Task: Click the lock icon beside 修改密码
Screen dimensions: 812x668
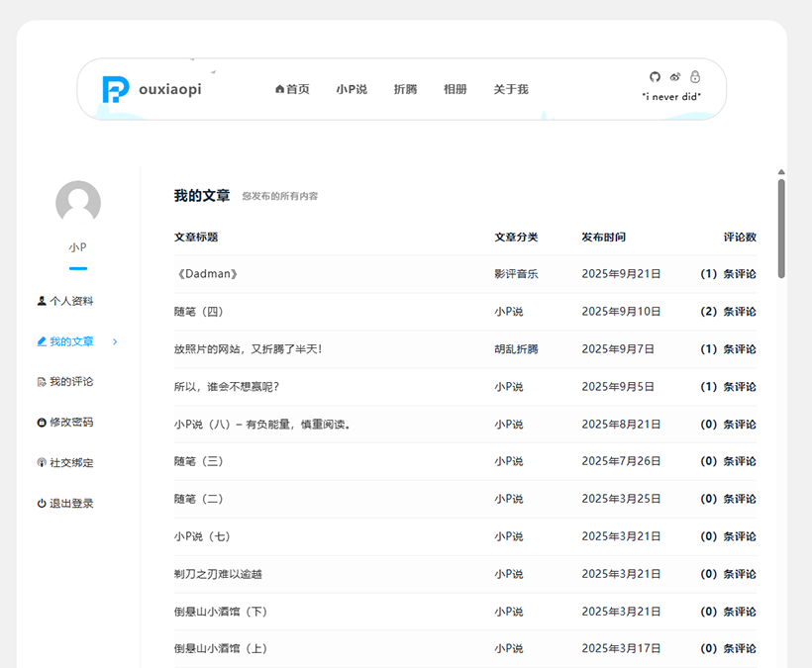Action: [42, 423]
